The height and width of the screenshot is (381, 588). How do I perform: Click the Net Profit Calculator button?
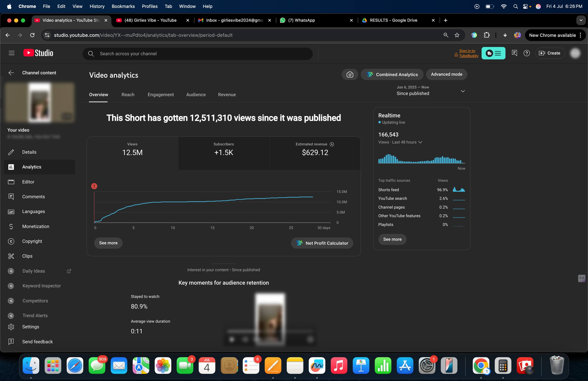coord(322,243)
